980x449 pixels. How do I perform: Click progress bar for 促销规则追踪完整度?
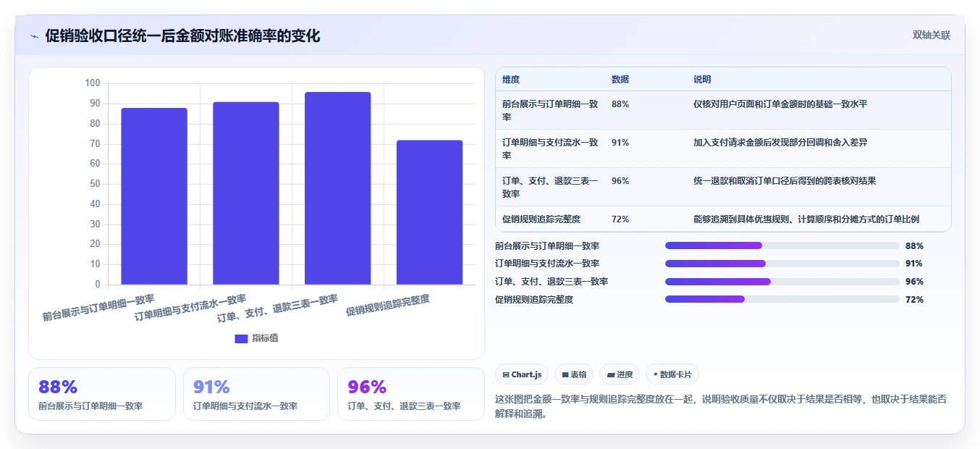(x=782, y=299)
